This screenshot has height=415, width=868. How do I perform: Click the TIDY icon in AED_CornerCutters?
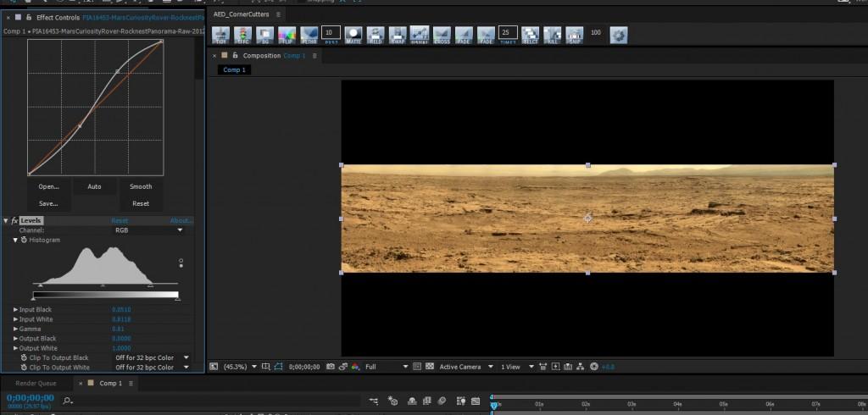[x=222, y=34]
